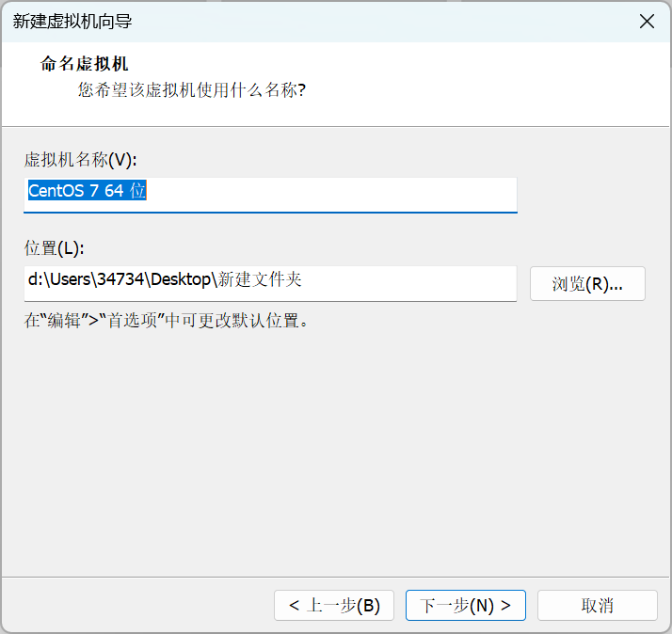Click the 位置(L): label

(x=54, y=248)
